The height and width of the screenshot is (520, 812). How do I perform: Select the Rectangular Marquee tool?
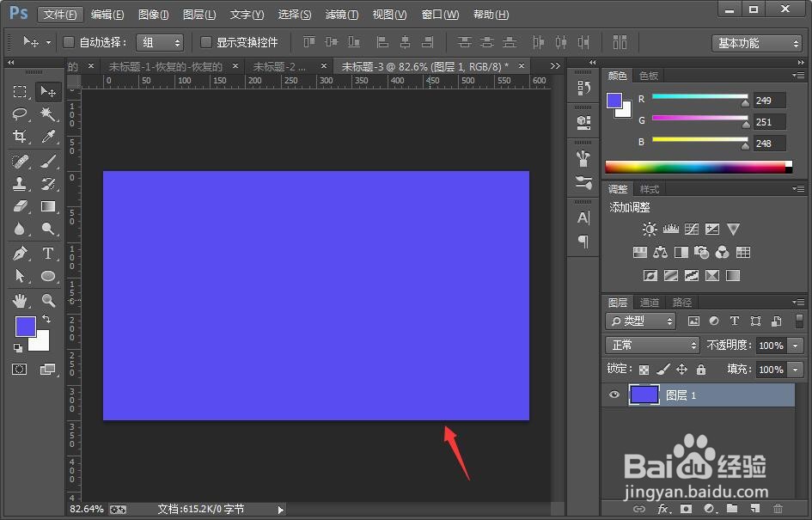click(20, 92)
